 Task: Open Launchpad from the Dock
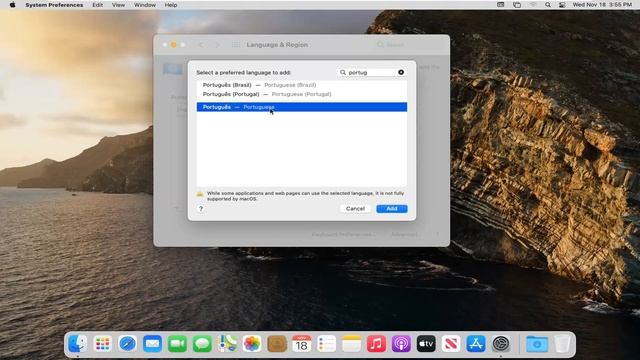(102, 344)
